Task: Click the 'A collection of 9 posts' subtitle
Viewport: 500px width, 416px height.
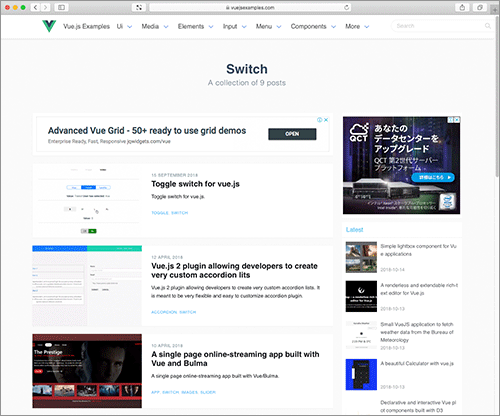Action: coord(247,83)
